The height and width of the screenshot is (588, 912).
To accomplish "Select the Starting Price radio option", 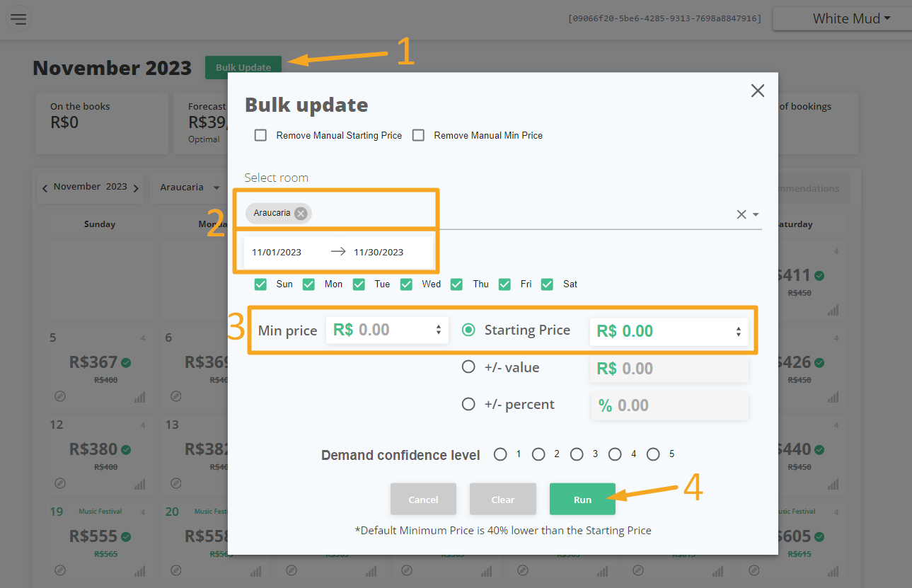I will click(x=468, y=330).
